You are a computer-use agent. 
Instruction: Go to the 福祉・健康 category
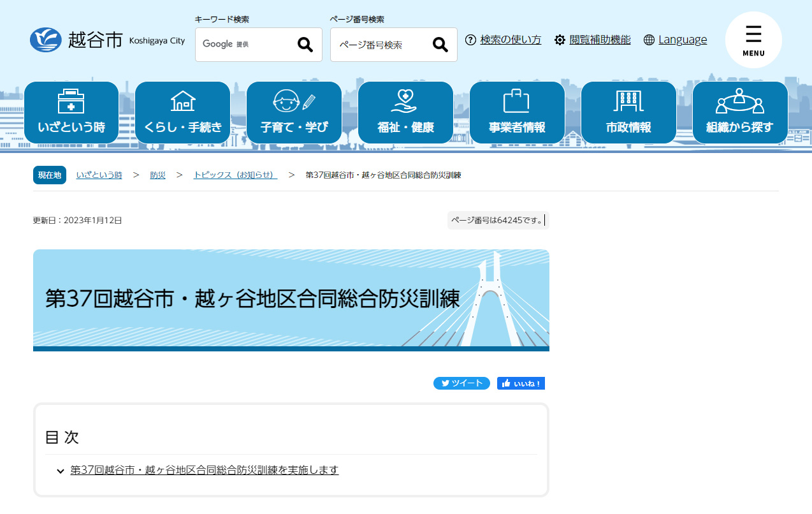pyautogui.click(x=405, y=113)
